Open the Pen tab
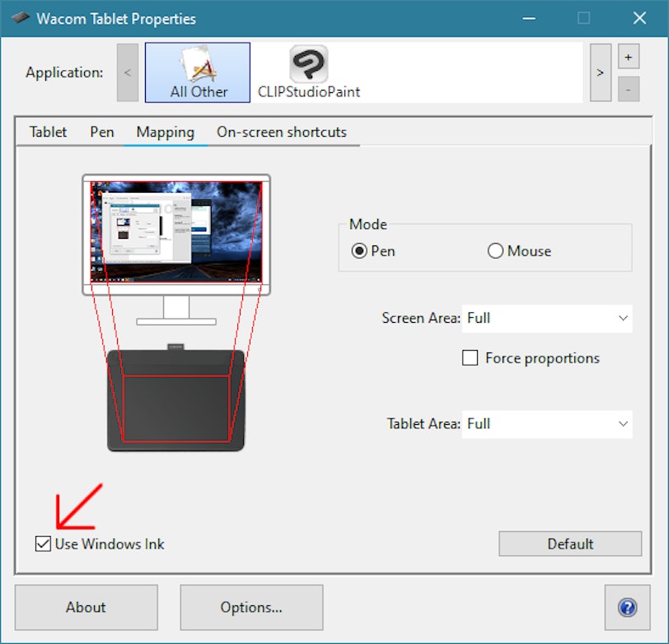This screenshot has width=669, height=644. pos(102,132)
